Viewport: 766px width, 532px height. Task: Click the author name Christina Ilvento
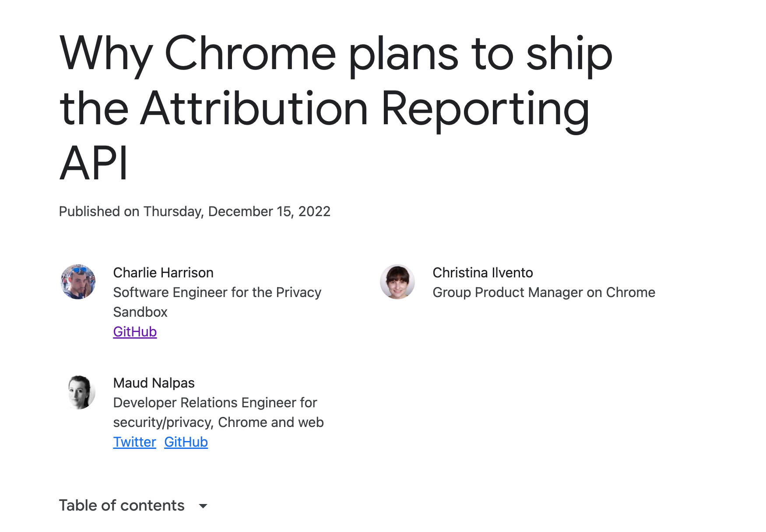click(x=483, y=273)
